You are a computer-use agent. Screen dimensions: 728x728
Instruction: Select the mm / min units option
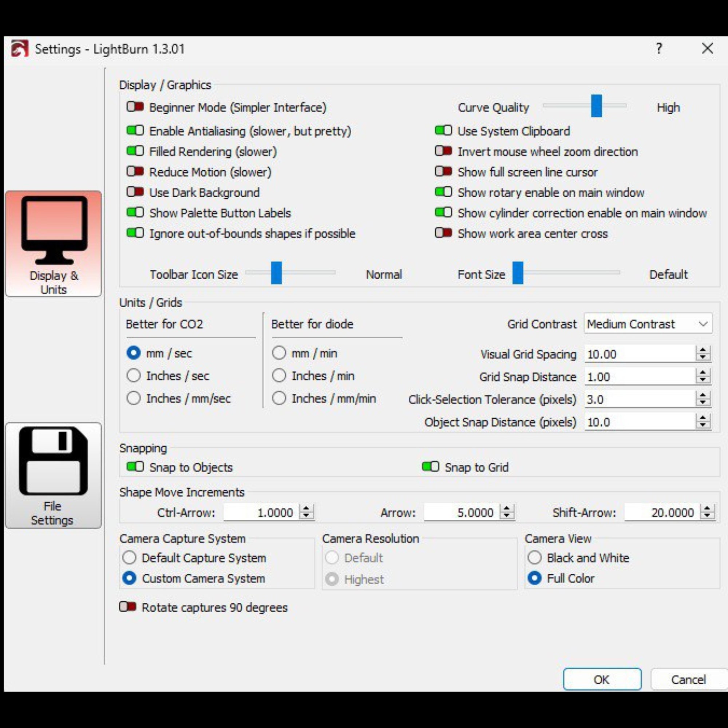(304, 353)
